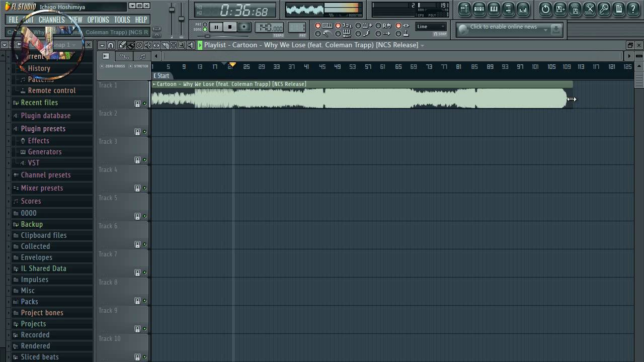Screen dimensions: 644x362
Task: Show the Playlist window via top shortcut icon
Action: (464, 9)
